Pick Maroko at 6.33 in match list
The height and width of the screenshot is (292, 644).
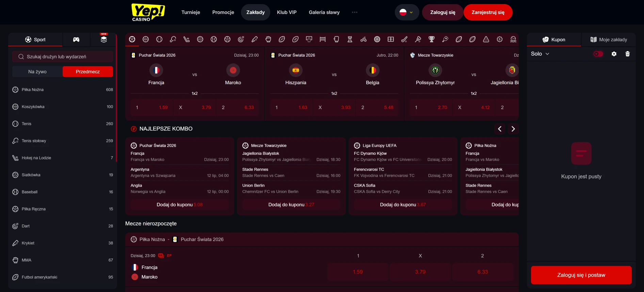[483, 272]
